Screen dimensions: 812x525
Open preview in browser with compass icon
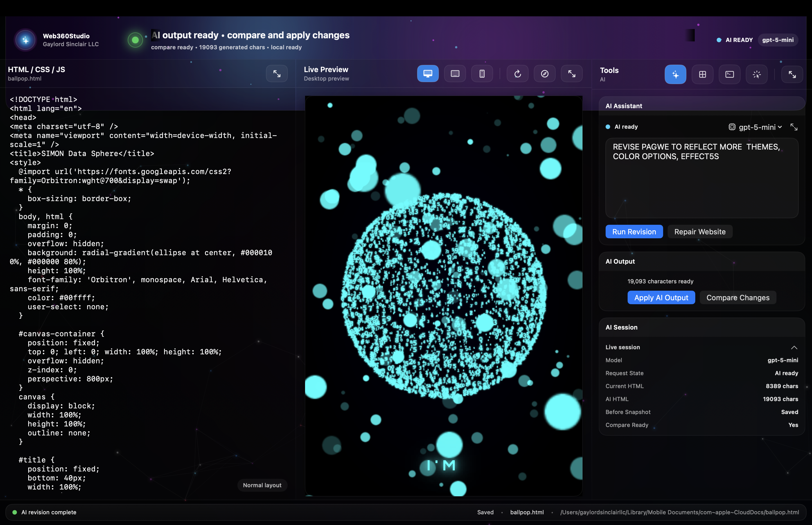coord(544,73)
